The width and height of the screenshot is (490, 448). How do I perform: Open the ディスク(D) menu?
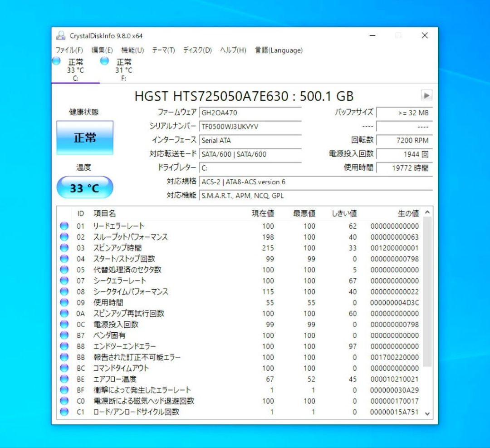pyautogui.click(x=197, y=50)
